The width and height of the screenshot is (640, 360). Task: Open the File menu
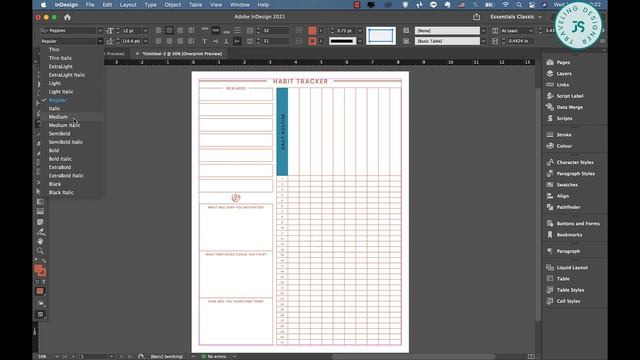[90, 5]
